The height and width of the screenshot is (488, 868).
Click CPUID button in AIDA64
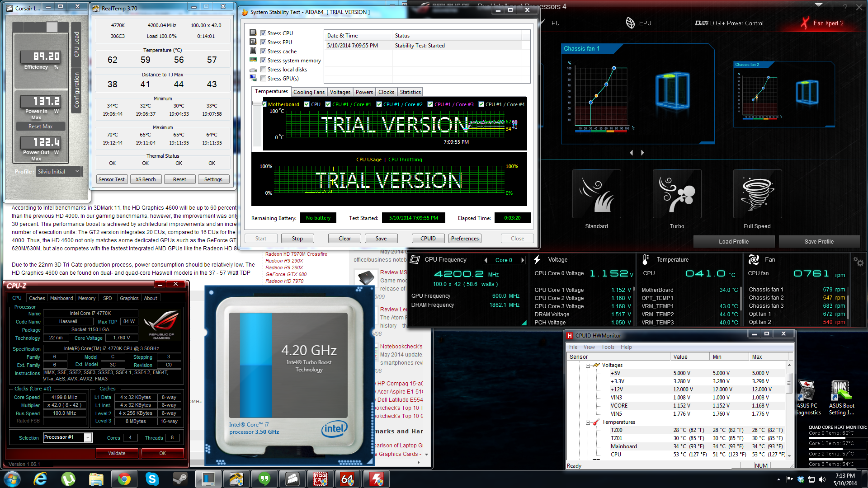tap(428, 238)
